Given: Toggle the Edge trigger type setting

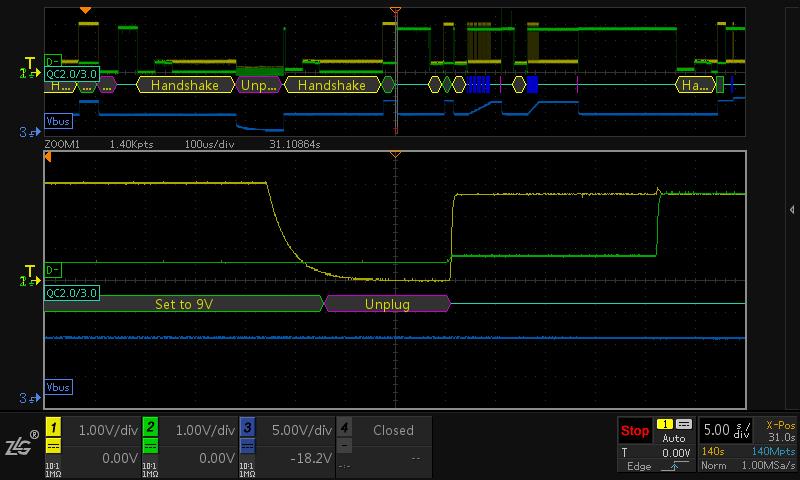Looking at the screenshot, I should (655, 466).
